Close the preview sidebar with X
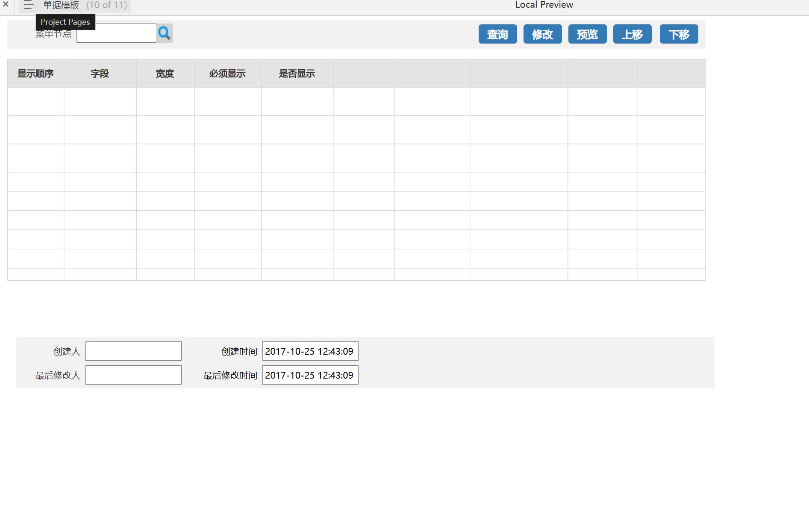 (x=6, y=4)
